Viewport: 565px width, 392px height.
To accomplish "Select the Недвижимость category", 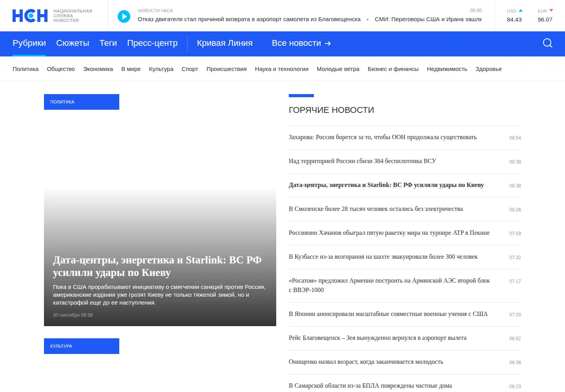I will pyautogui.click(x=447, y=69).
